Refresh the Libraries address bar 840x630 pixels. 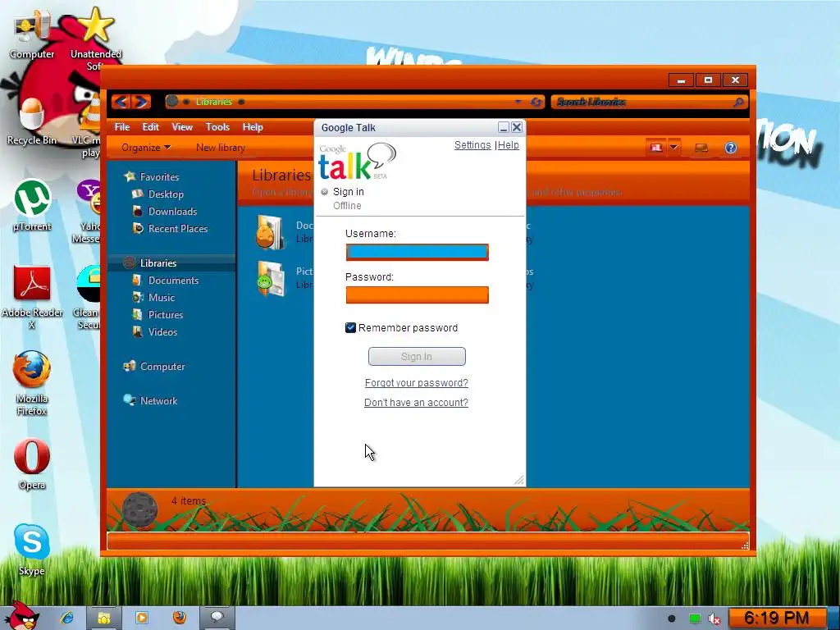(x=536, y=102)
